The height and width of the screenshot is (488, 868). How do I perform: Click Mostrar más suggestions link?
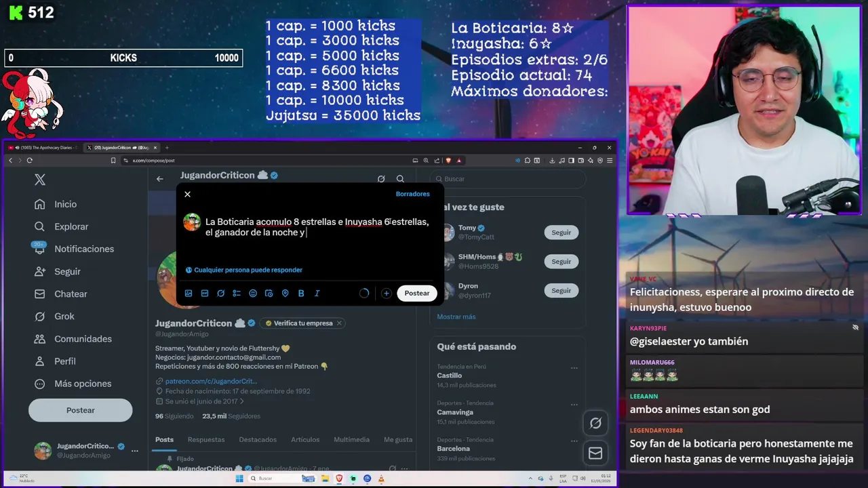[456, 317]
